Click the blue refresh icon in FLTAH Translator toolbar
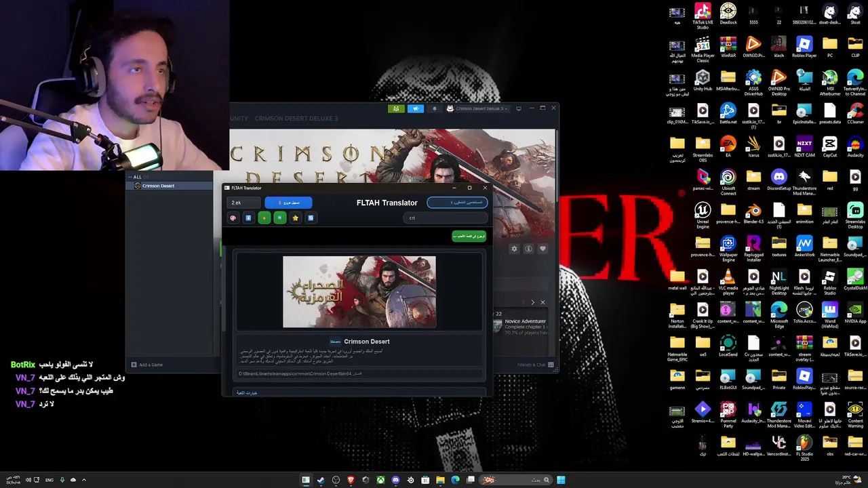This screenshot has width=868, height=488. pos(311,218)
